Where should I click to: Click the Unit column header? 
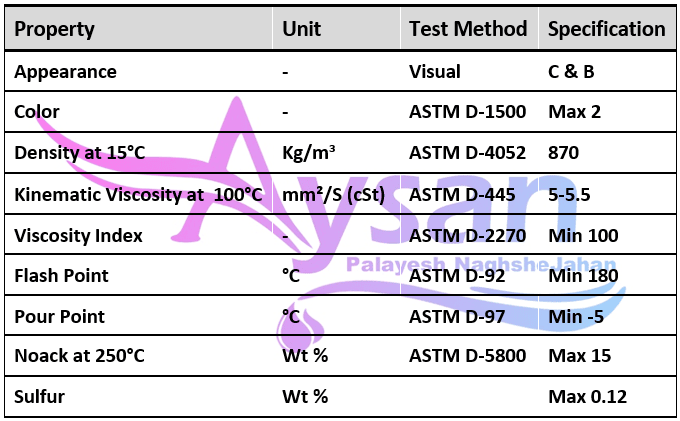tap(301, 29)
